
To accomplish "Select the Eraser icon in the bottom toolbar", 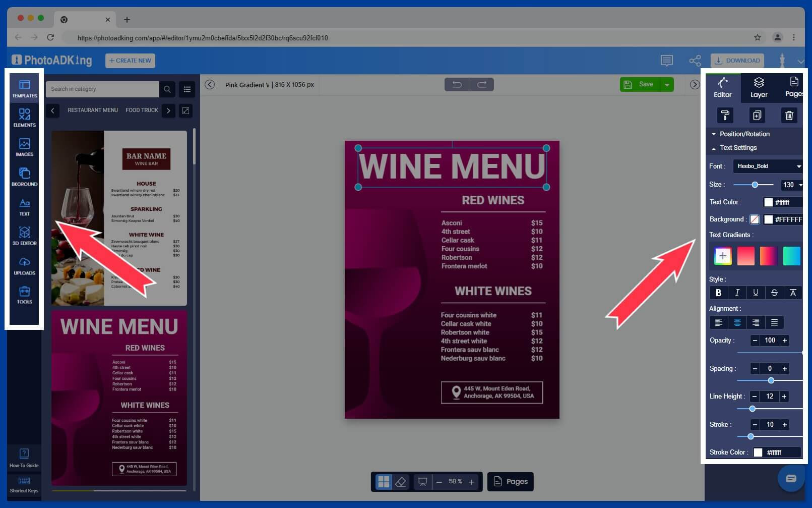I will point(401,482).
